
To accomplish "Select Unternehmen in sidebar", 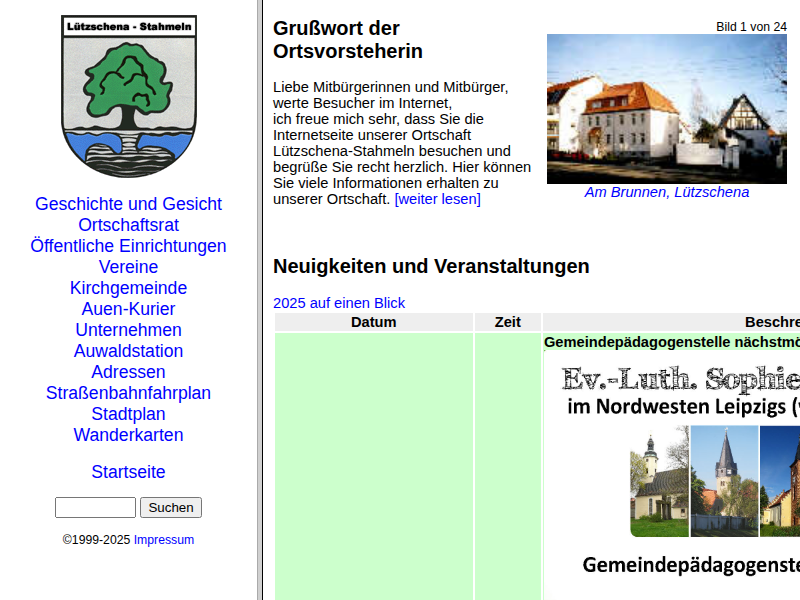I will [128, 330].
